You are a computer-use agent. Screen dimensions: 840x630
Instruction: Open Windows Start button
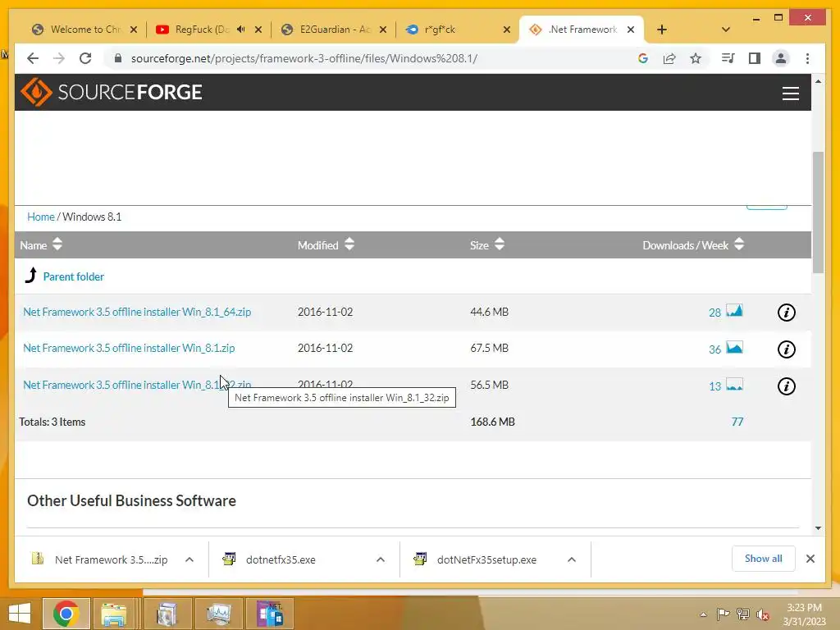(x=20, y=614)
